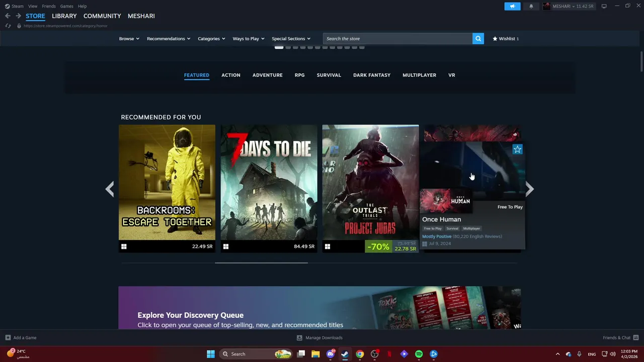Expand the Categories dropdown menu
Viewport: 644px width, 362px height.
[211, 39]
